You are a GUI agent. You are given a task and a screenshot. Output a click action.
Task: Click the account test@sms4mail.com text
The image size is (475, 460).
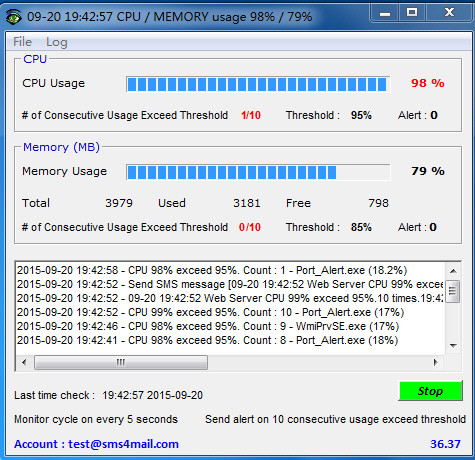coord(123,444)
